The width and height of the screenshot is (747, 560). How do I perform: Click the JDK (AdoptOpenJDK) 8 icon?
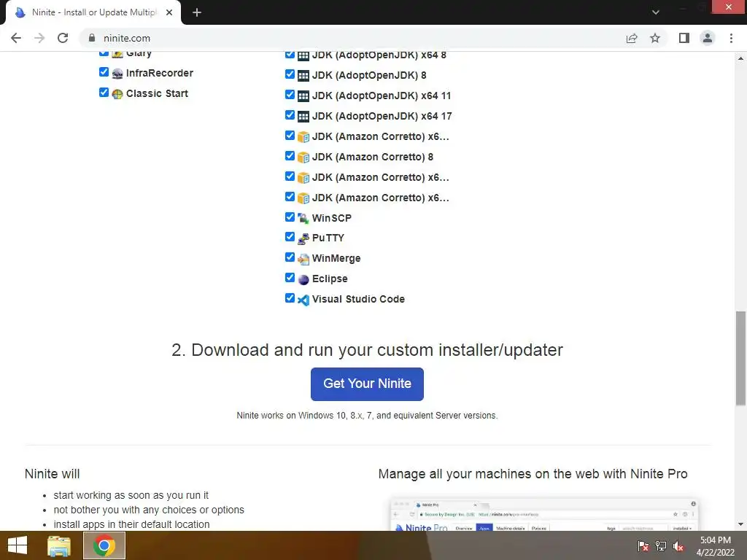303,76
